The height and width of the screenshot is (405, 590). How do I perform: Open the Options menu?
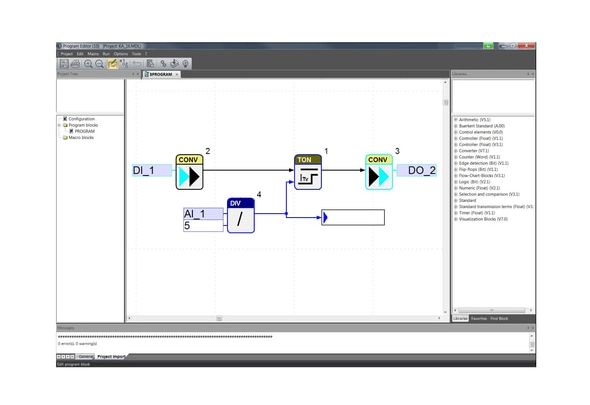click(x=121, y=54)
